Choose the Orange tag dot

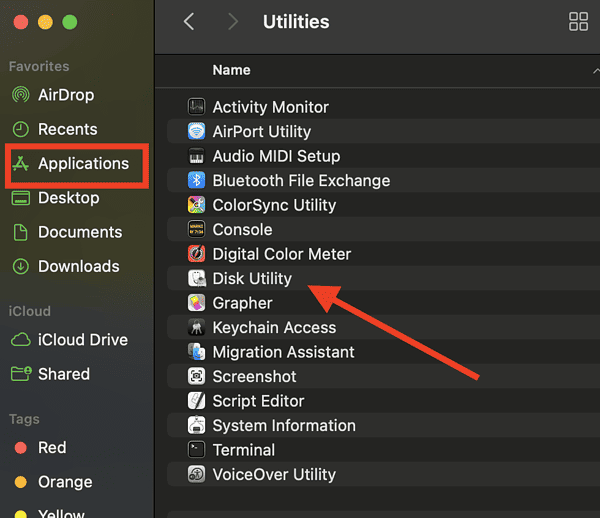[x=21, y=482]
